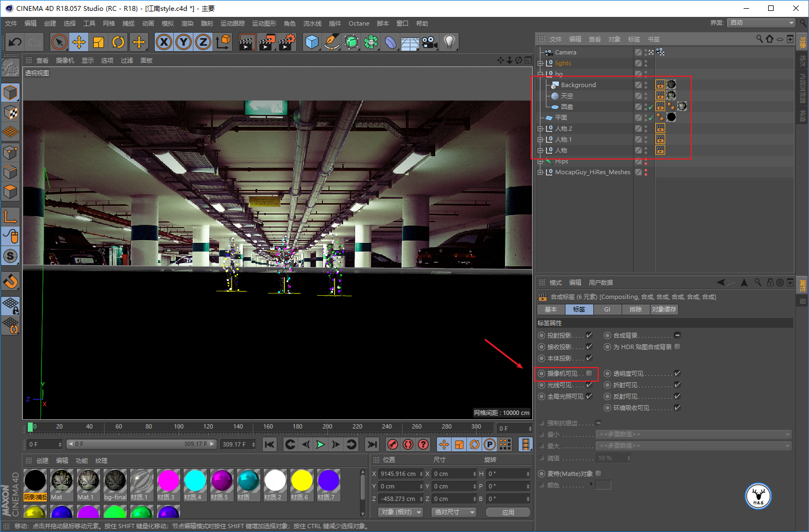Expand the 人物 group
The height and width of the screenshot is (532, 809).
[540, 151]
